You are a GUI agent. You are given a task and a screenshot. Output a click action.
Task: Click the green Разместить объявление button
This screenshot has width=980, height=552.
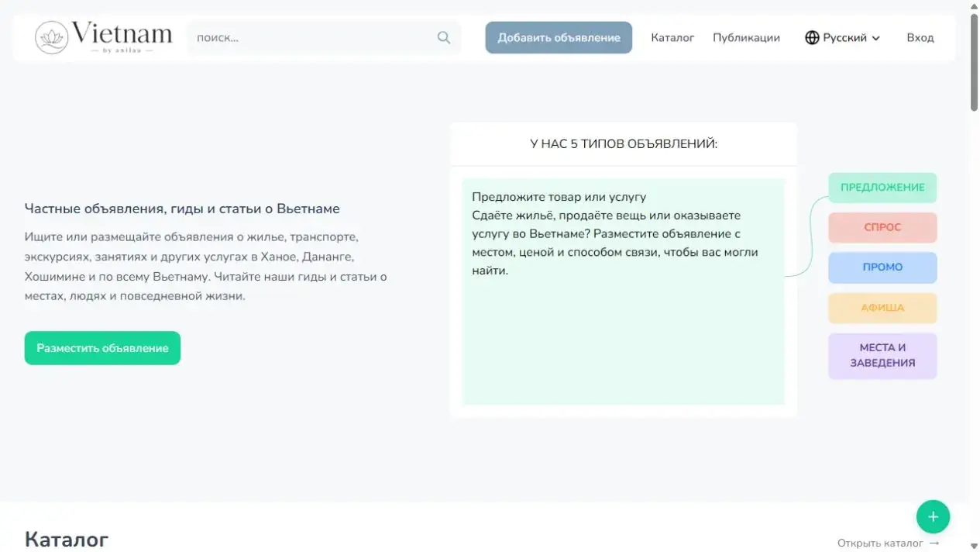point(102,348)
